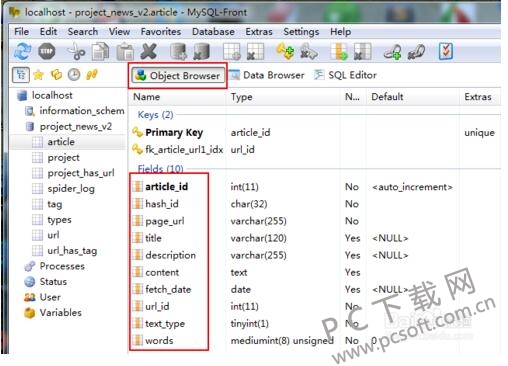Open the Database menu
Image resolution: width=508 pixels, height=366 pixels.
(x=213, y=32)
